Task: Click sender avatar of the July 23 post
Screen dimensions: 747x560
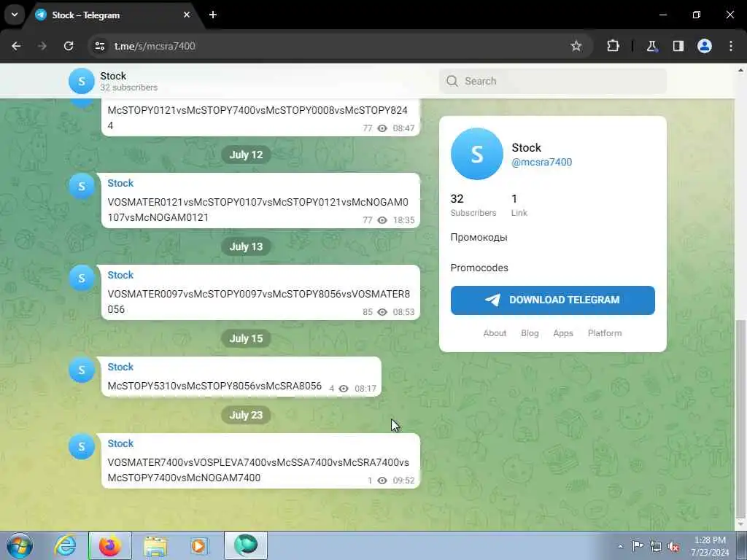Action: click(x=82, y=447)
